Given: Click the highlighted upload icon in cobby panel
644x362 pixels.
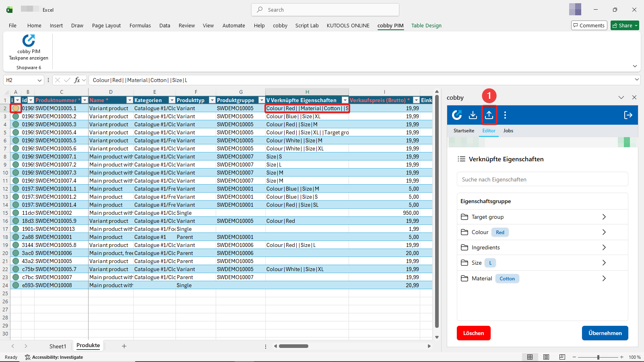Looking at the screenshot, I should click(x=489, y=115).
